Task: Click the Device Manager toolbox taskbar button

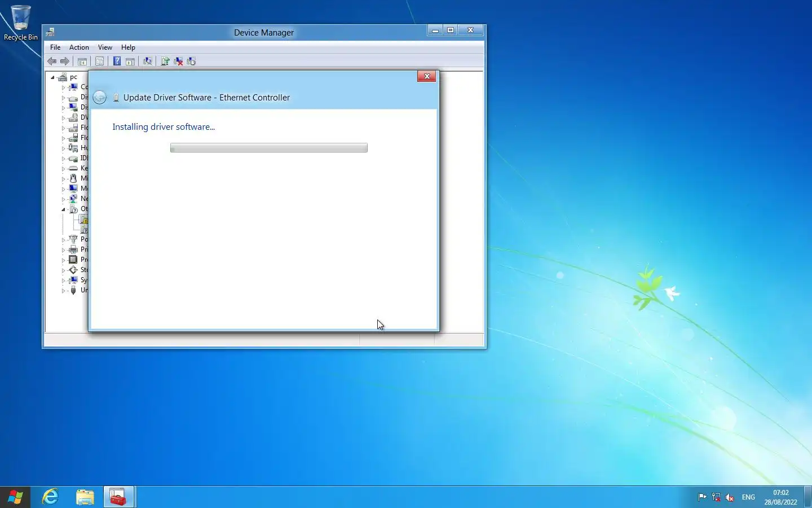Action: [x=118, y=497]
